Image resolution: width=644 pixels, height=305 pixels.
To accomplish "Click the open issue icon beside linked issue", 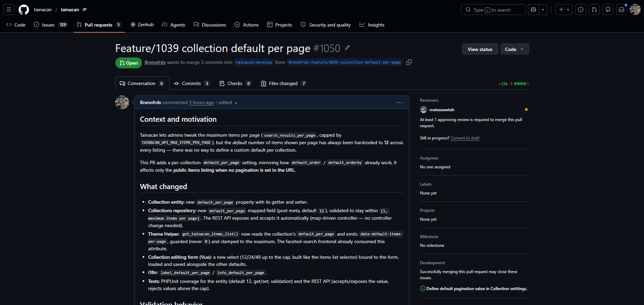I will coord(423,288).
